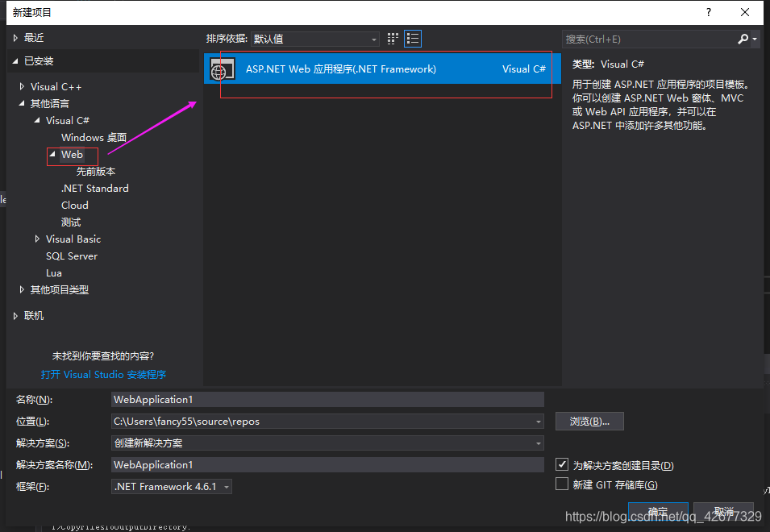
Task: Select 先前版本 tree item
Action: coord(96,171)
